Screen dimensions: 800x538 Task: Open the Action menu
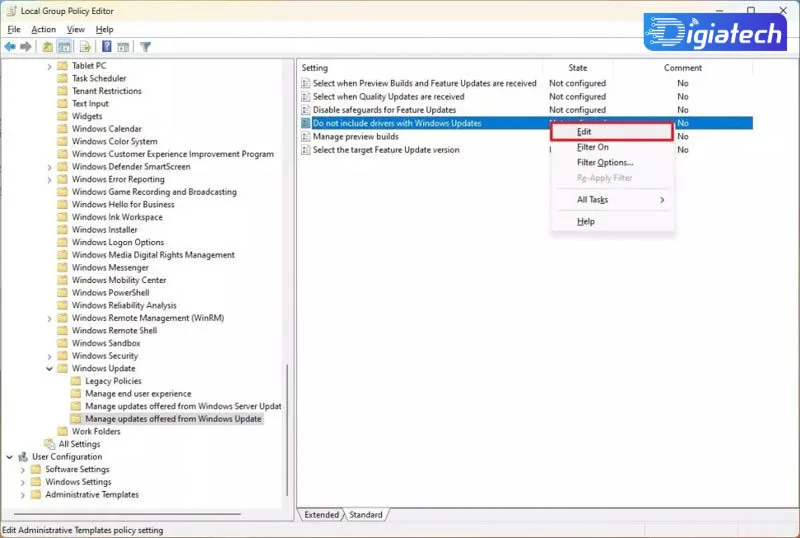click(x=43, y=30)
